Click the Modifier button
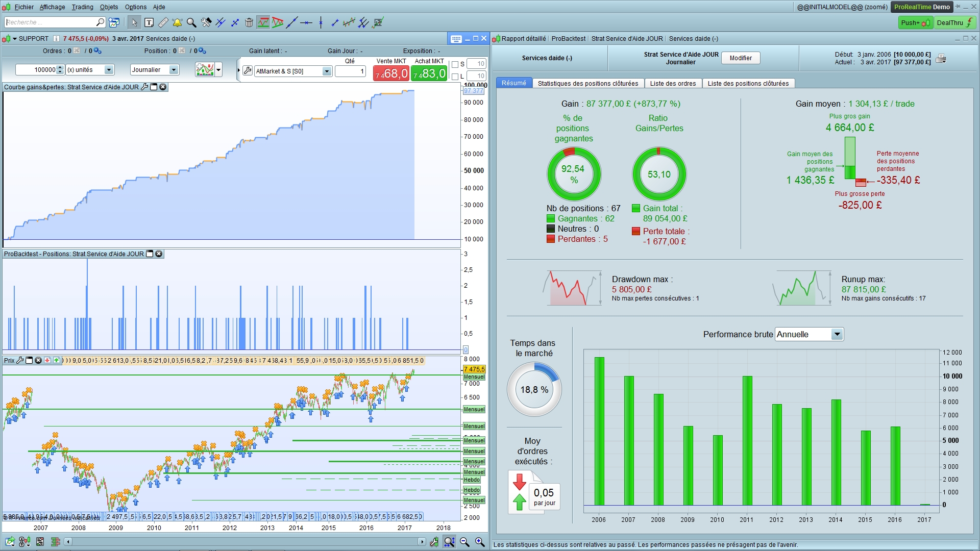980x551 pixels. pos(740,58)
